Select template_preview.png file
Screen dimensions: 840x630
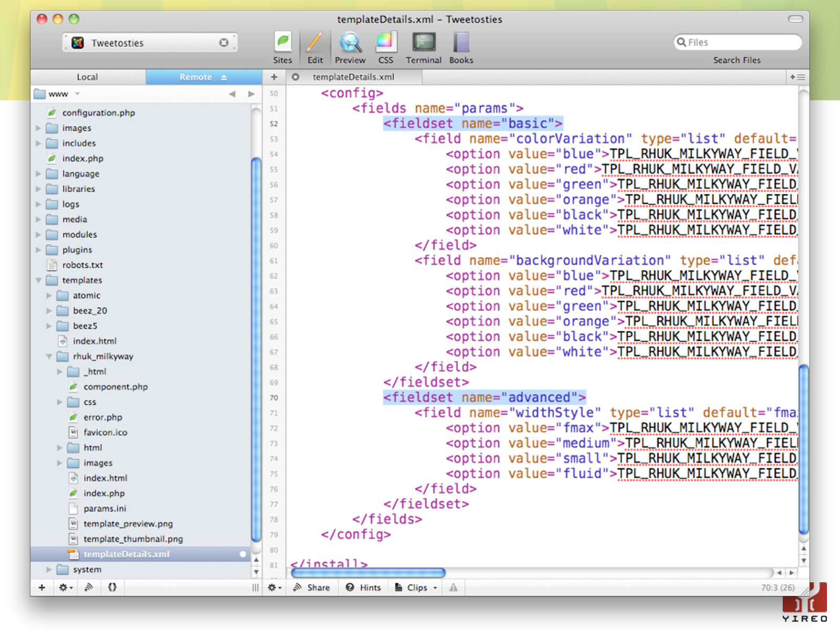coord(128,524)
